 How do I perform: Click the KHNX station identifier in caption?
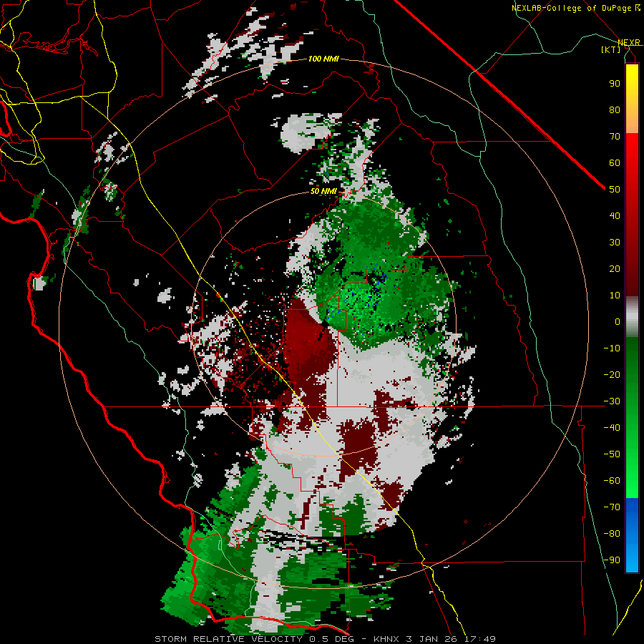tap(387, 639)
